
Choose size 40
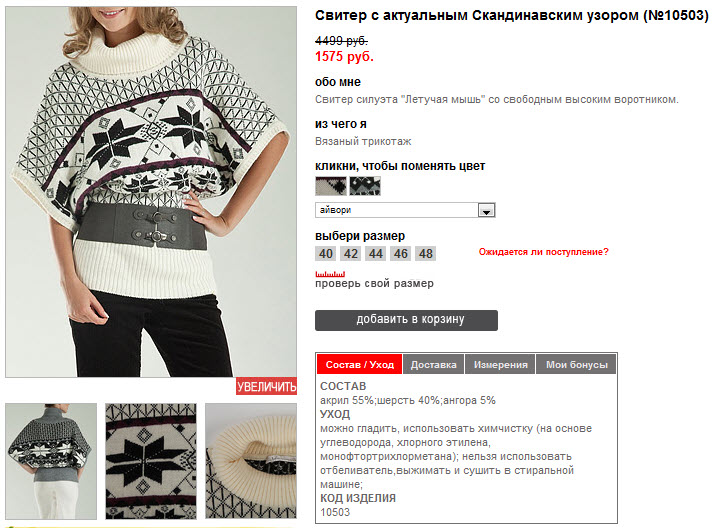(x=326, y=254)
